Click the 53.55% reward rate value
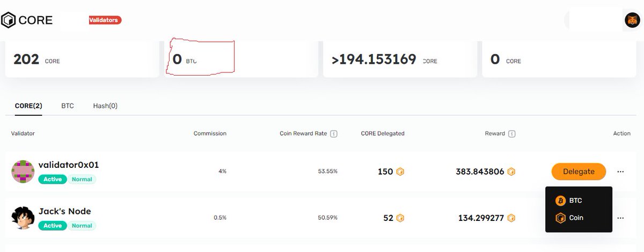This screenshot has height=252, width=644. 328,172
